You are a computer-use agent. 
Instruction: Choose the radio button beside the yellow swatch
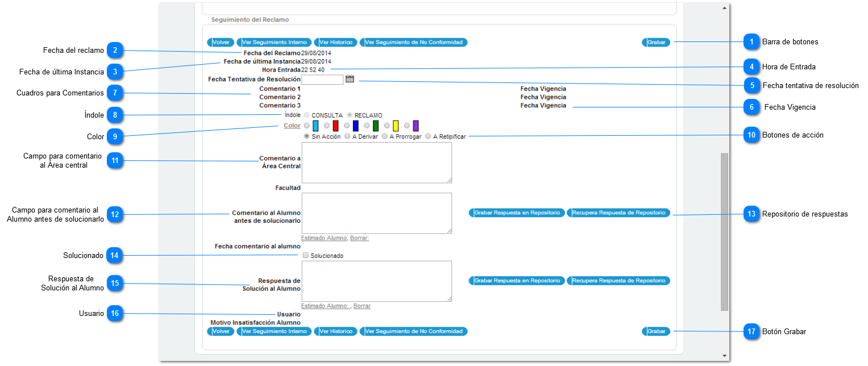387,126
